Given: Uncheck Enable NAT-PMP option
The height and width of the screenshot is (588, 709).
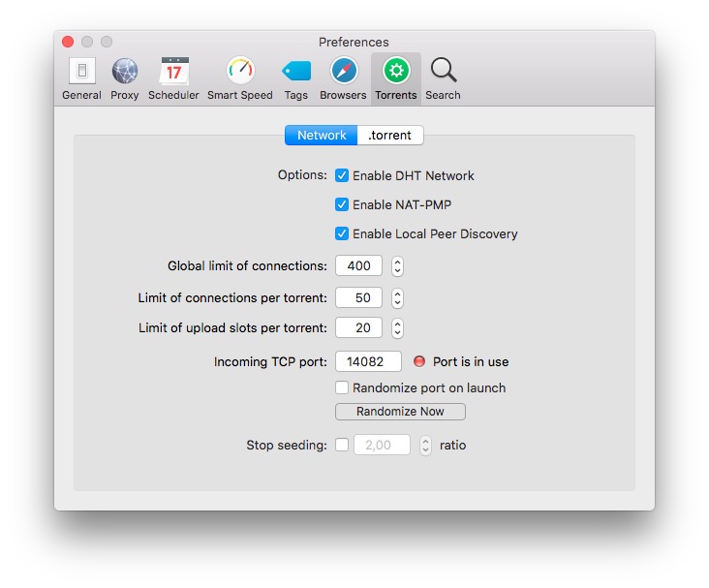Looking at the screenshot, I should (x=342, y=204).
